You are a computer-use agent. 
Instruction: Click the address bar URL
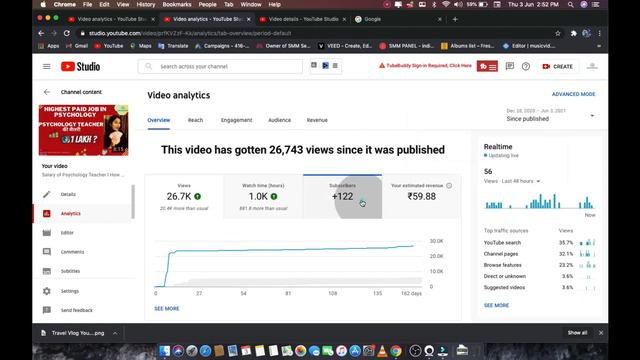(190, 33)
